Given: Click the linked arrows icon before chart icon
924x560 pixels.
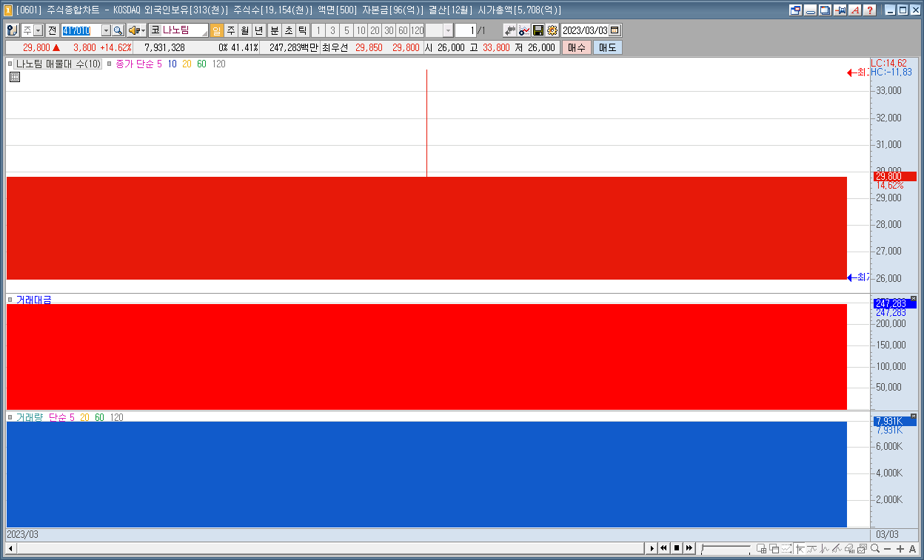Looking at the screenshot, I should 510,30.
